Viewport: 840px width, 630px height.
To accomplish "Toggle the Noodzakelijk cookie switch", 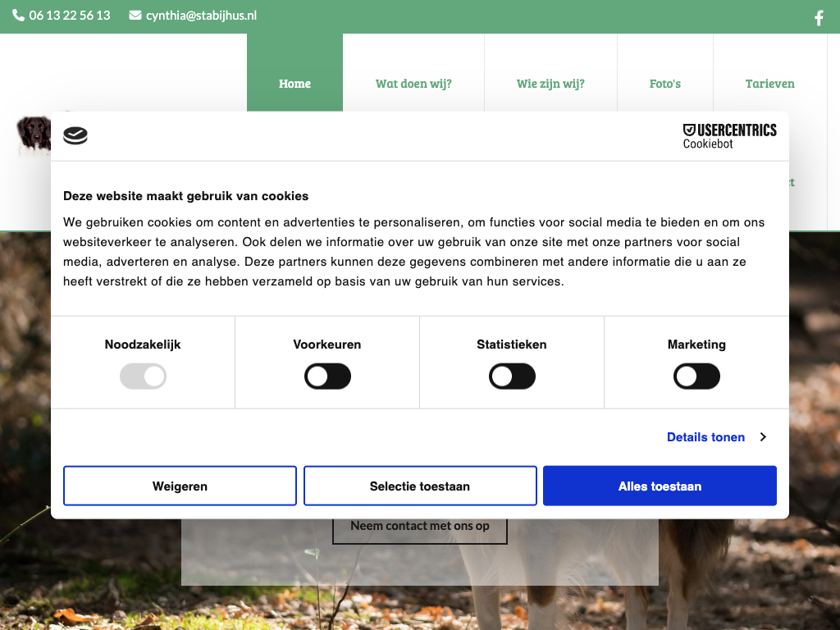I will point(143,377).
